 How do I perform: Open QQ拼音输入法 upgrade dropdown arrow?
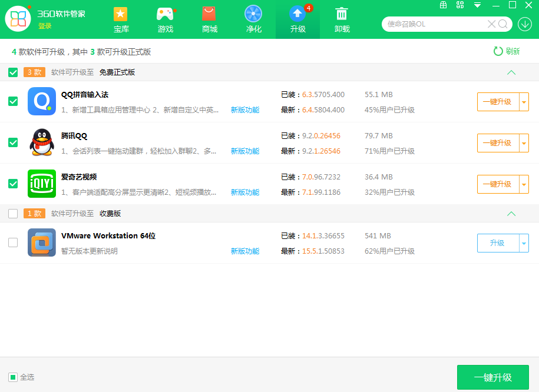click(524, 102)
